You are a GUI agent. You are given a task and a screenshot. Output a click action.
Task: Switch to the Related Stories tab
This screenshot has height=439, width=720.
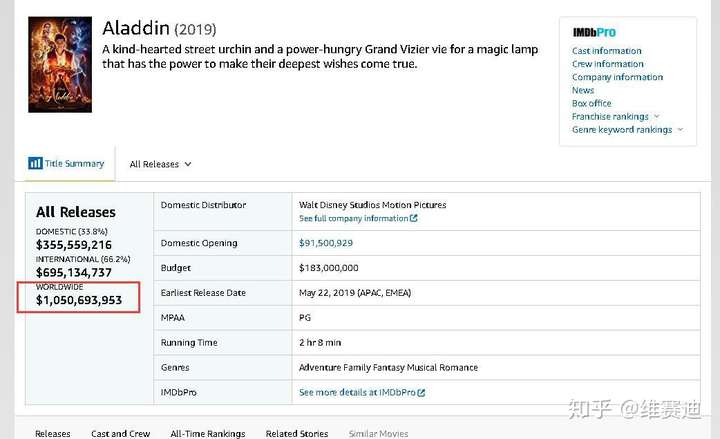point(297,433)
